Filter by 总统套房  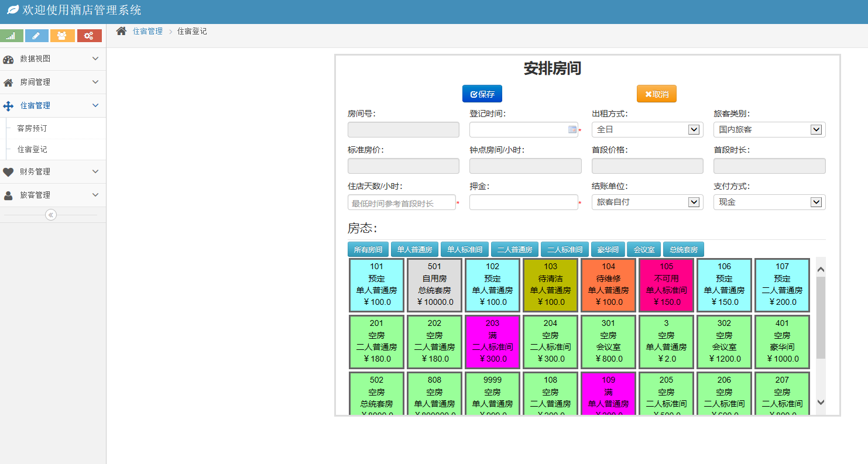pyautogui.click(x=684, y=249)
